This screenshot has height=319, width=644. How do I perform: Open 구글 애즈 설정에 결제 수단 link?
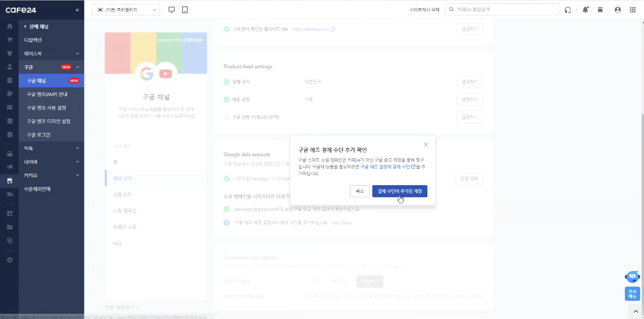pyautogui.click(x=388, y=166)
